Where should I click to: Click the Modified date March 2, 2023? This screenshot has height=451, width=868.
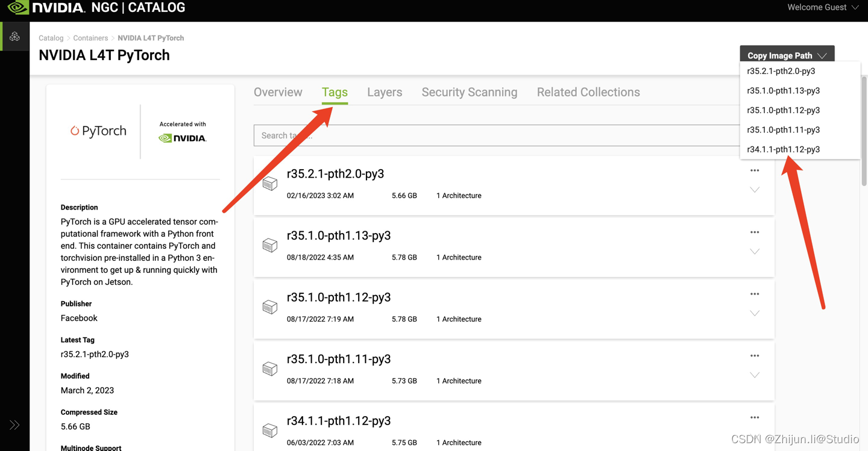(87, 390)
